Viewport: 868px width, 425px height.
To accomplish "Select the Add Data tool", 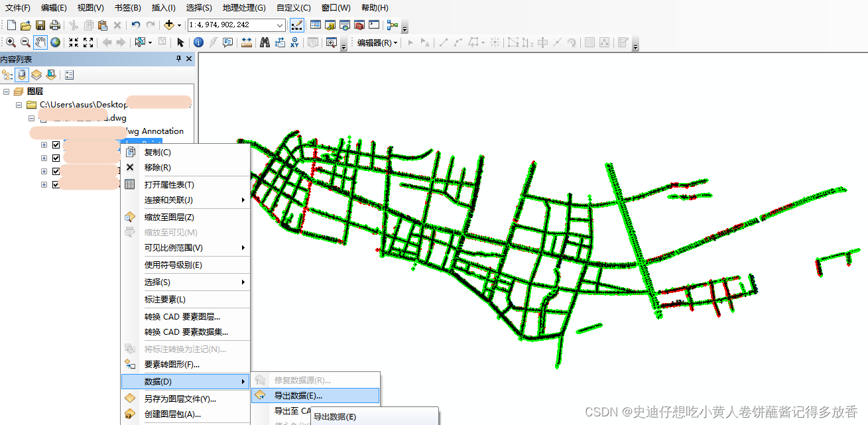I will coord(170,25).
